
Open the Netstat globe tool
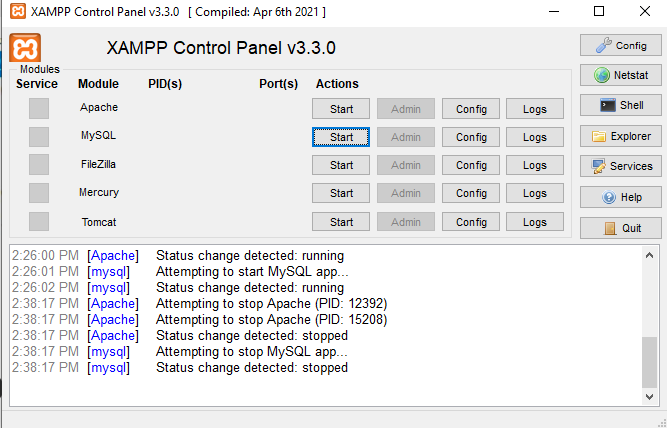click(620, 75)
